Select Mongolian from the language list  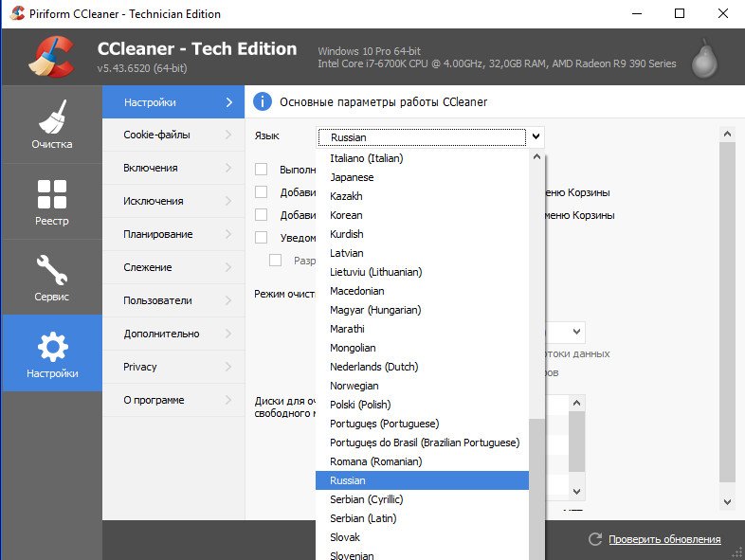(x=422, y=348)
